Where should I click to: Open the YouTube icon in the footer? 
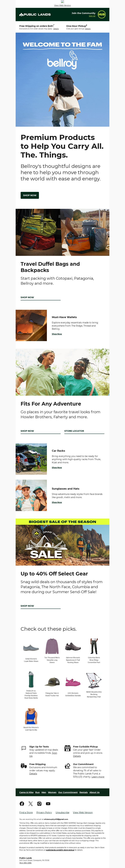[x=48, y=804]
